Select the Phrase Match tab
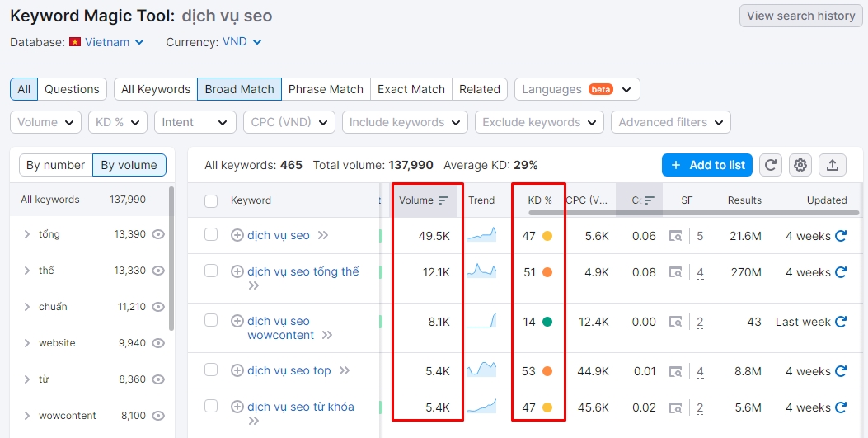The height and width of the screenshot is (438, 868). [x=326, y=89]
